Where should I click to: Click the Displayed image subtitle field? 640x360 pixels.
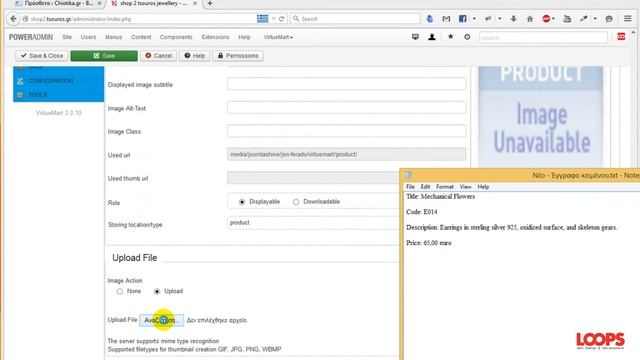coord(347,84)
